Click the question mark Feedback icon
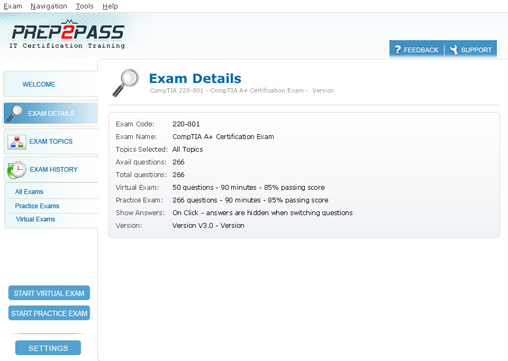 click(x=398, y=50)
